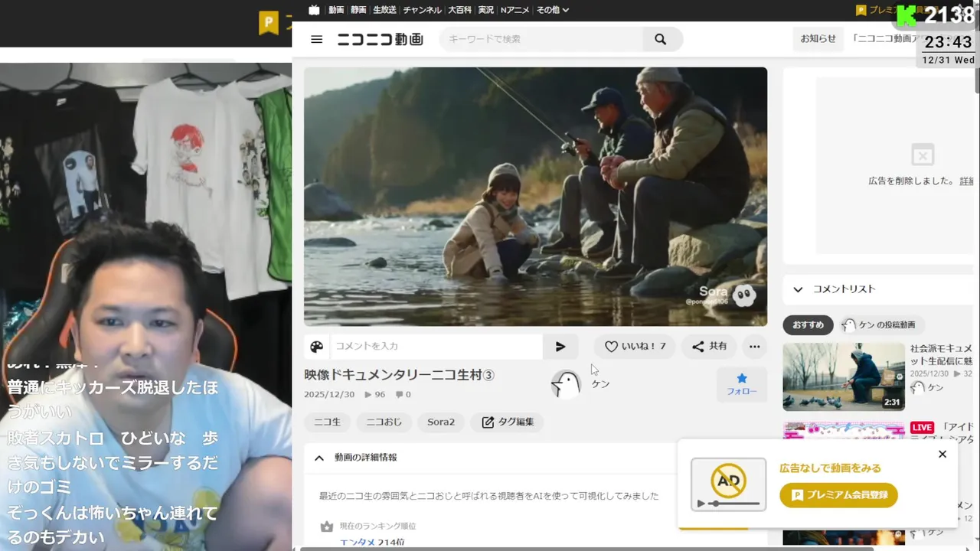Follow ケン with the star フォロー button
980x551 pixels.
[741, 384]
